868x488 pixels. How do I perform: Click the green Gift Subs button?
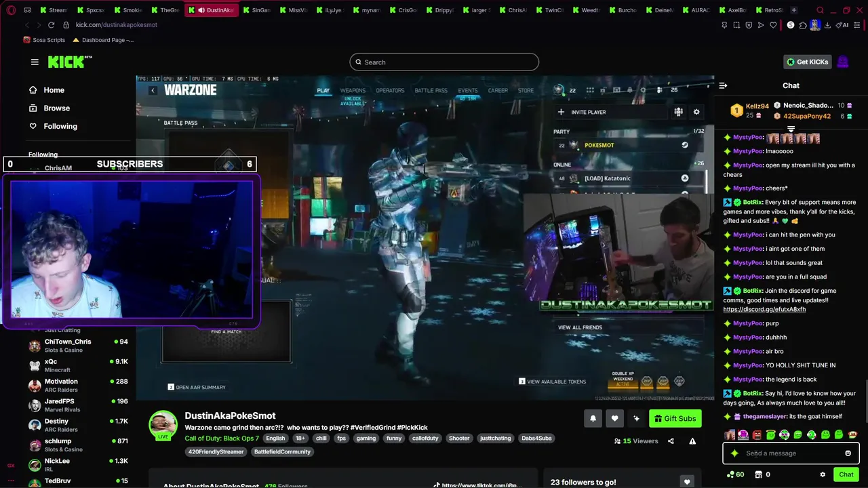click(675, 418)
